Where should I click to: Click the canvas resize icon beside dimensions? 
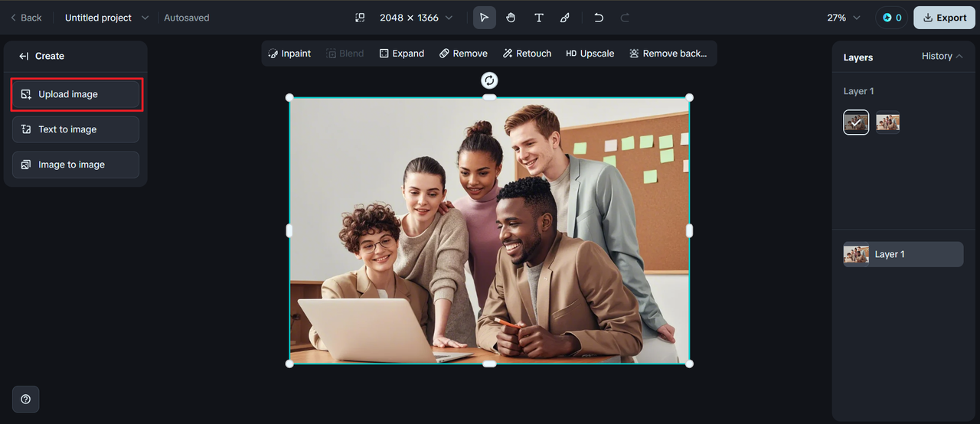pos(360,18)
